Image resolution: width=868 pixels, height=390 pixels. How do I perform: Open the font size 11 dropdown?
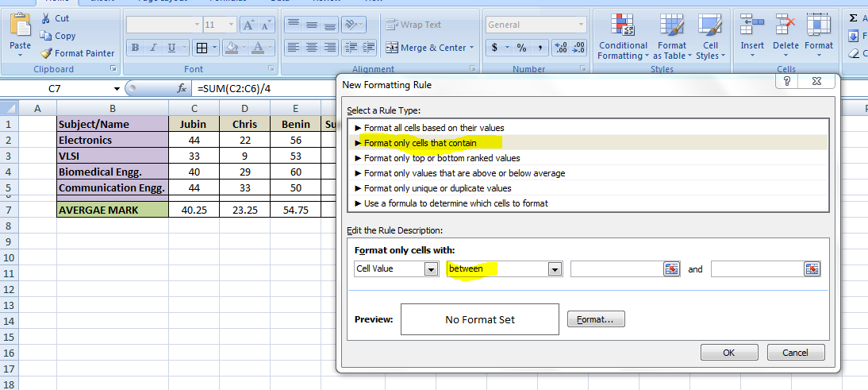tap(231, 25)
